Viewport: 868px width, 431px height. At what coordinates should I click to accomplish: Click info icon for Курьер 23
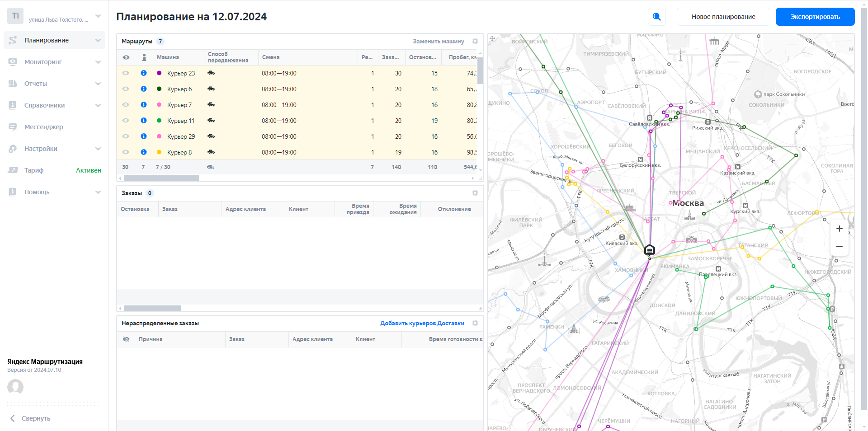click(x=144, y=73)
